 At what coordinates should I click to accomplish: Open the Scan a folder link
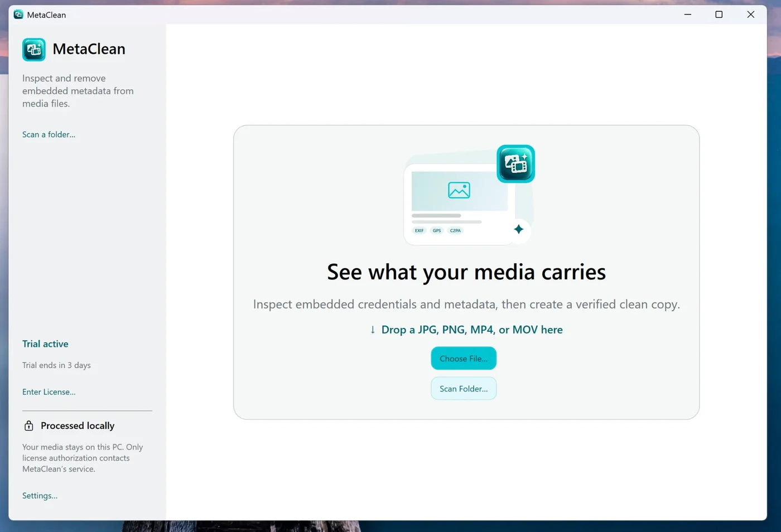(x=49, y=134)
